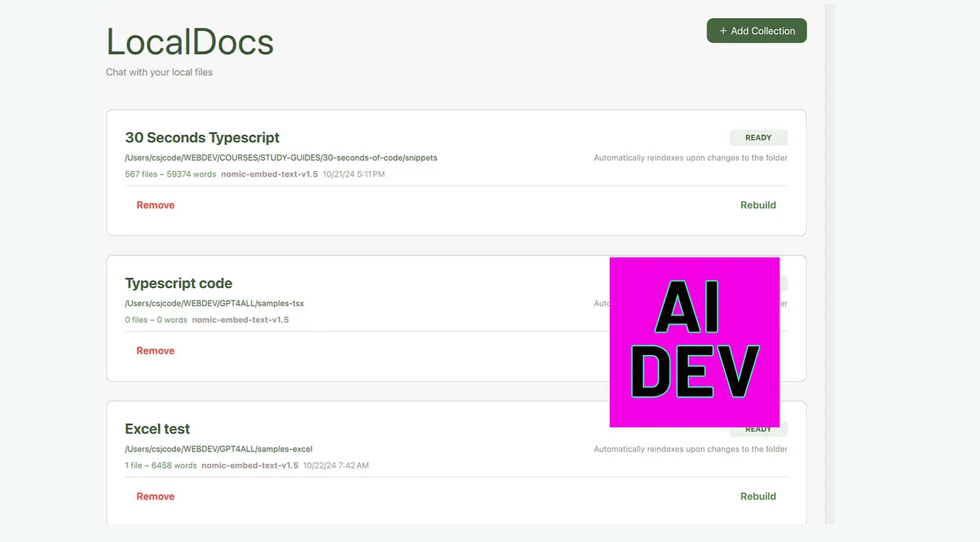Remove the Typescript code collection
Screen dimensions: 980x542
pyautogui.click(x=155, y=350)
